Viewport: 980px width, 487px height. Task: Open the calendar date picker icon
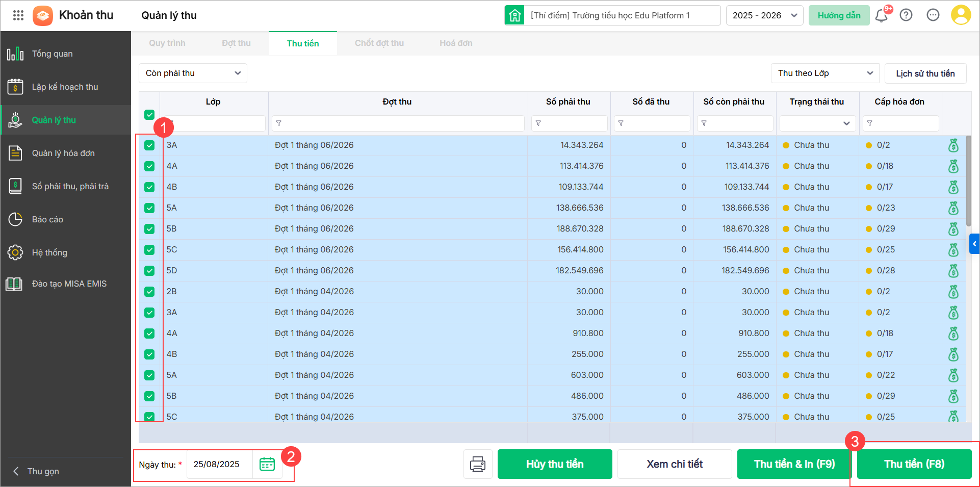(267, 464)
